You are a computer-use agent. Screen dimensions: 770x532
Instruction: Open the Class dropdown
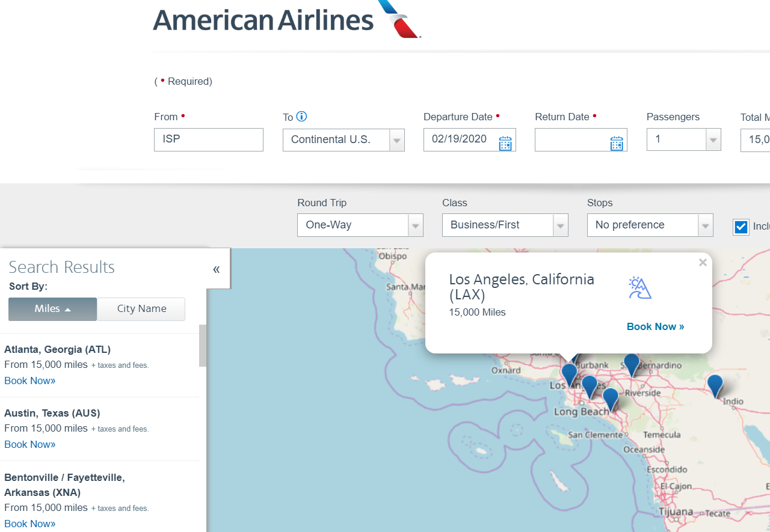(505, 225)
